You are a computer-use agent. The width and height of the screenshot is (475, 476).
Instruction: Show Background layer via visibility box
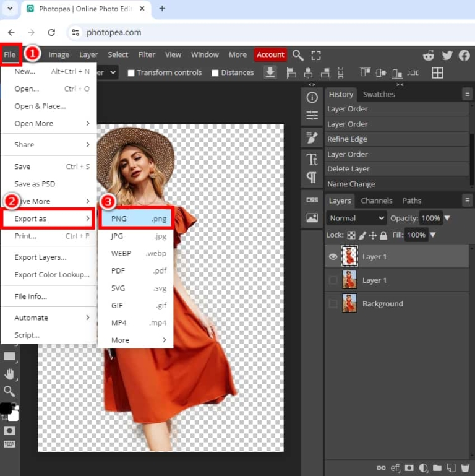333,303
